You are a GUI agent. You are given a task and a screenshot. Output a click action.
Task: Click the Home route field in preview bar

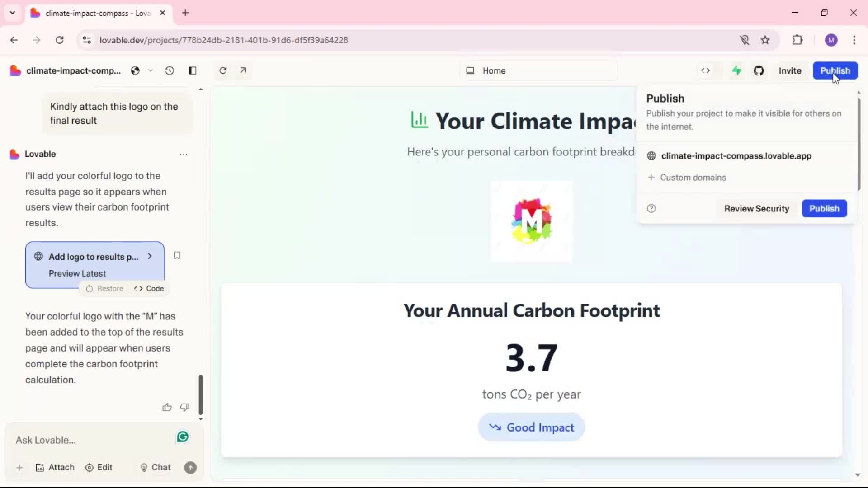[x=539, y=71]
